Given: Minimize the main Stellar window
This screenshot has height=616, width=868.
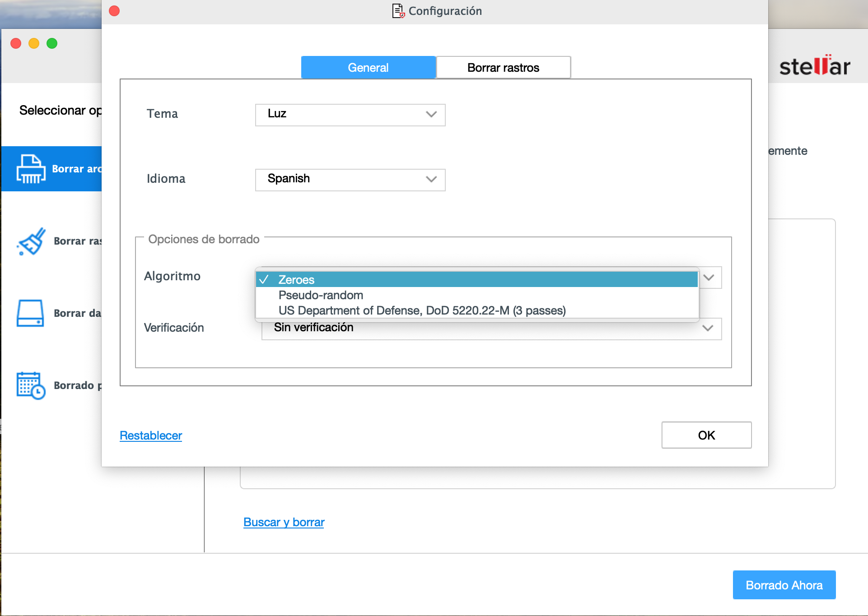Looking at the screenshot, I should pyautogui.click(x=34, y=43).
